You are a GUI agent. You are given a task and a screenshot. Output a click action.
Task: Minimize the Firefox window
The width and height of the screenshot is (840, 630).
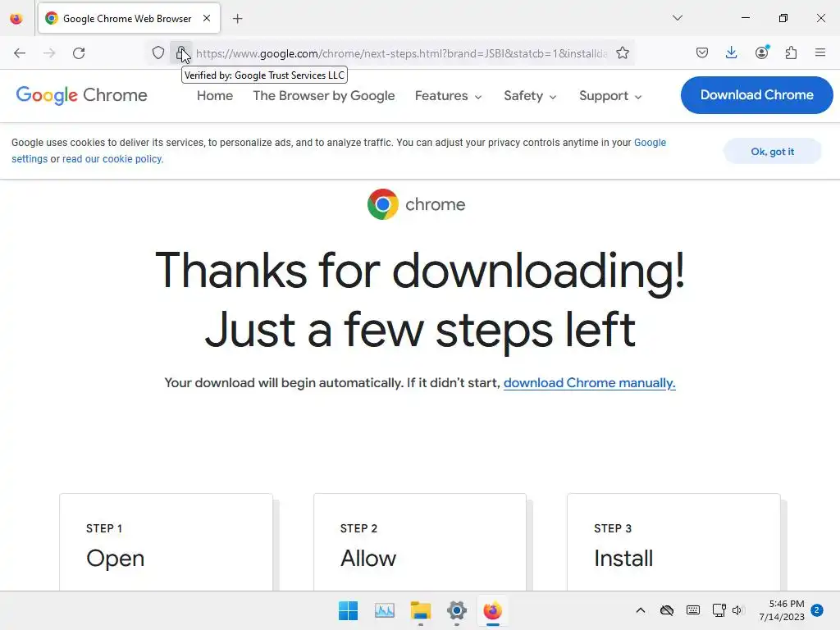(745, 18)
